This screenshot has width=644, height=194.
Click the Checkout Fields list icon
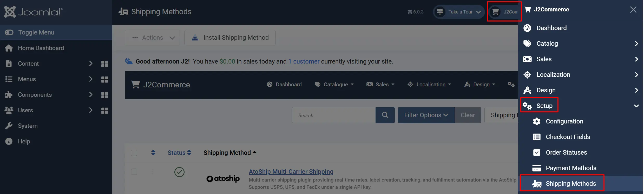[536, 137]
